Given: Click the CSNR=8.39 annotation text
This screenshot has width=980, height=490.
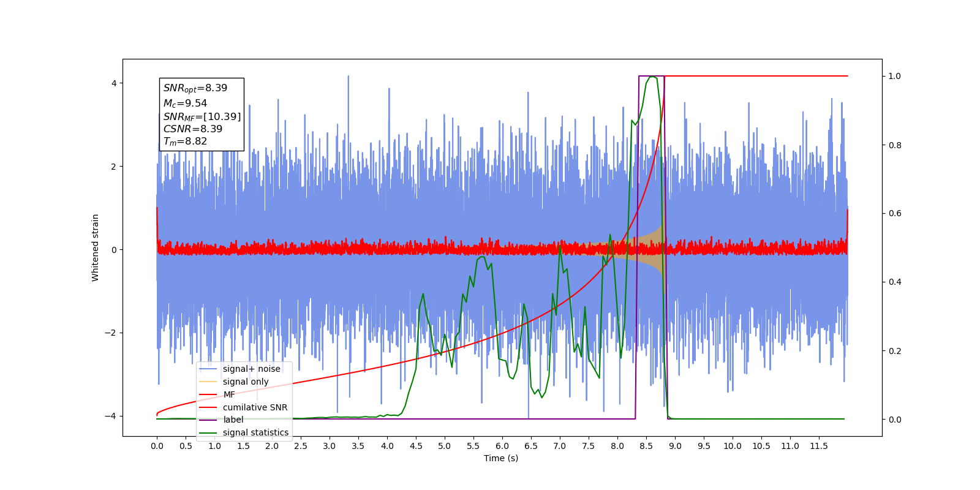Looking at the screenshot, I should click(193, 129).
